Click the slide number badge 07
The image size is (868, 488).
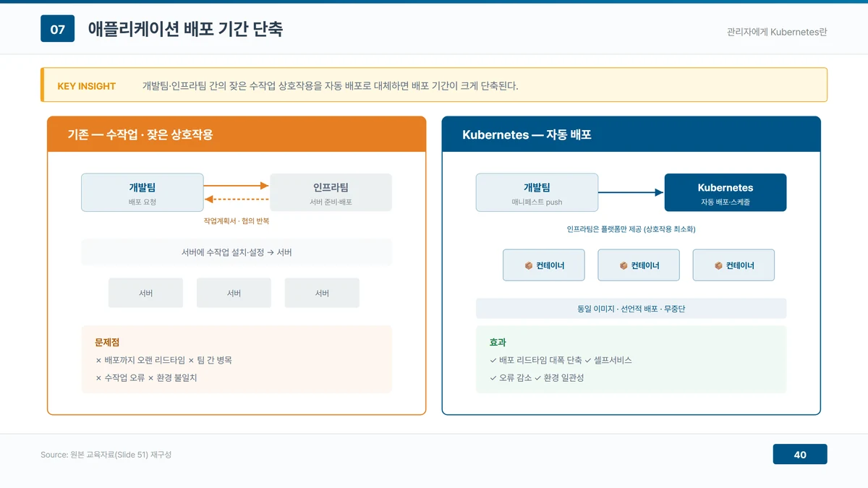57,29
